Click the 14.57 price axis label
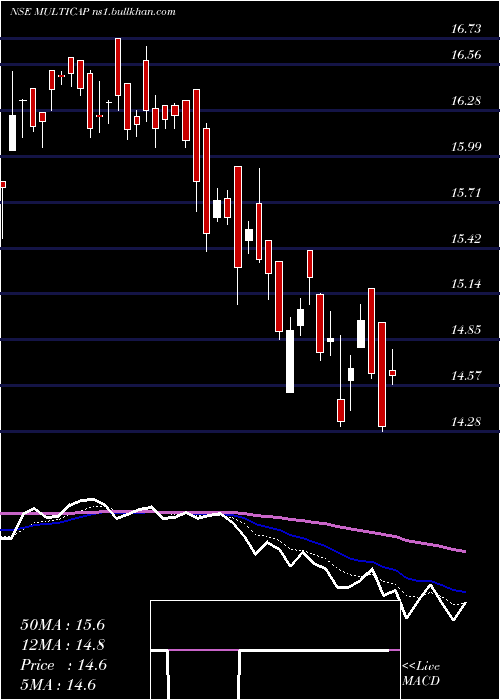500x700 pixels. (466, 376)
